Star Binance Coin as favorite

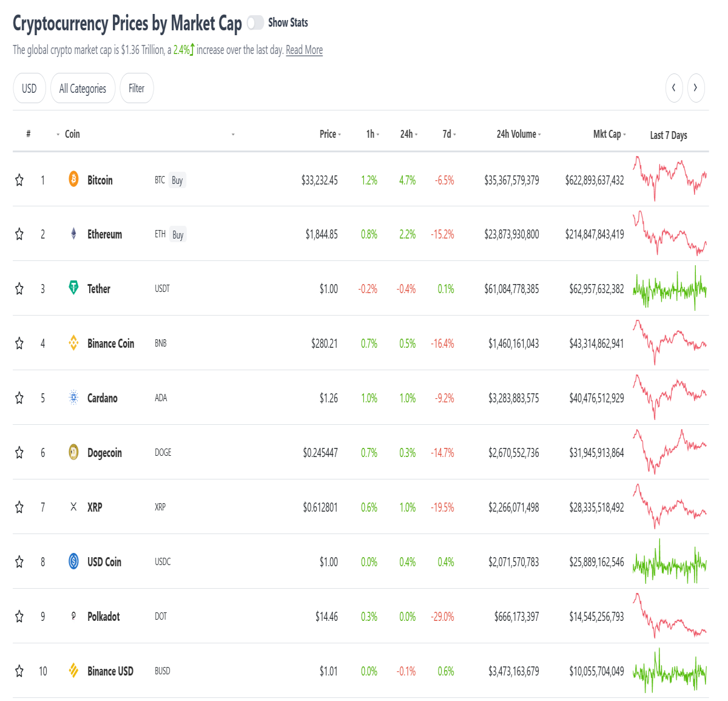tap(19, 344)
